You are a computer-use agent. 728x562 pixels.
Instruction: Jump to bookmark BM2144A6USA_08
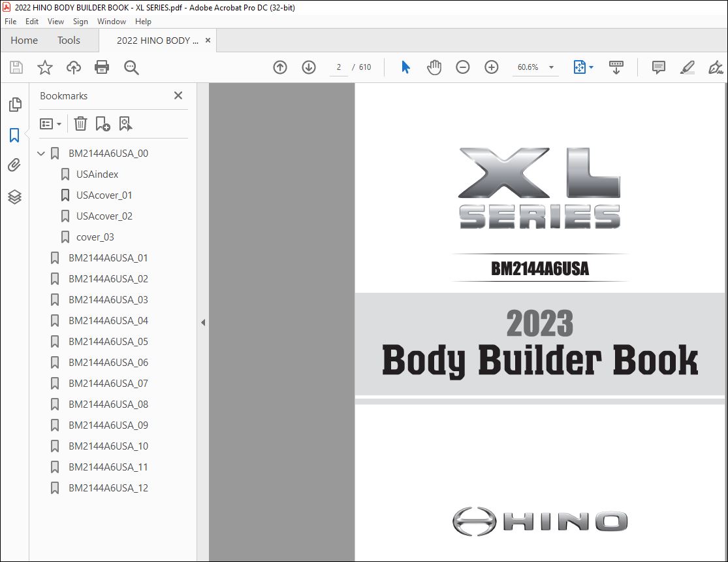(x=108, y=405)
